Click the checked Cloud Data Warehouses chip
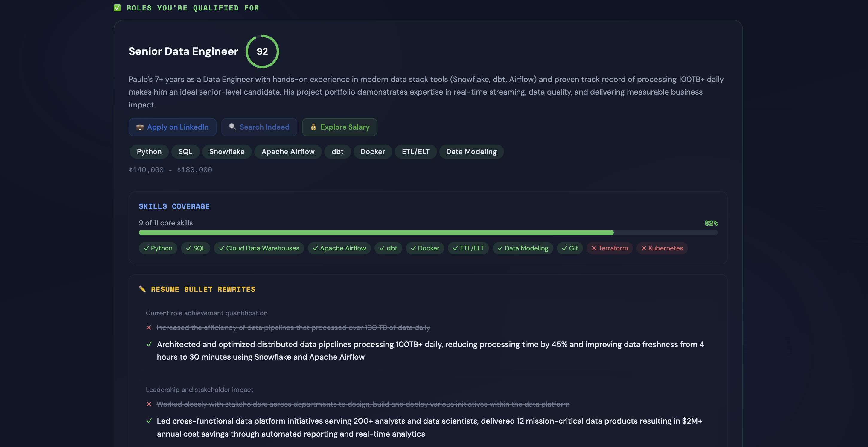This screenshot has height=447, width=868. point(259,248)
